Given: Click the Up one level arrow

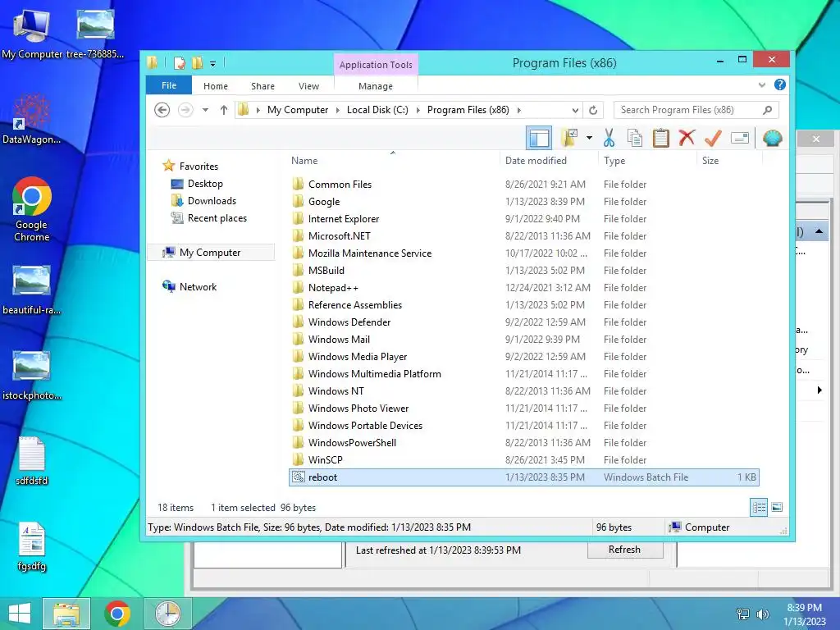Looking at the screenshot, I should 224,110.
